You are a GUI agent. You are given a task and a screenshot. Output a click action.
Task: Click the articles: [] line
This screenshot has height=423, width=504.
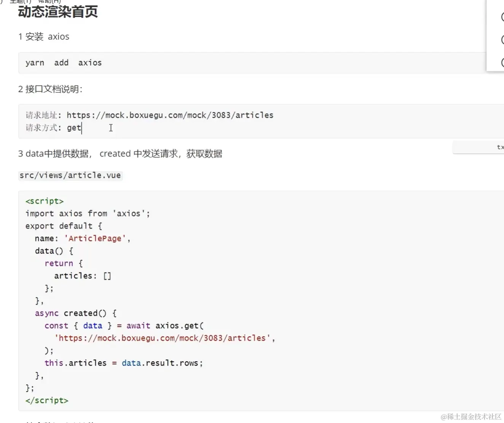point(83,276)
